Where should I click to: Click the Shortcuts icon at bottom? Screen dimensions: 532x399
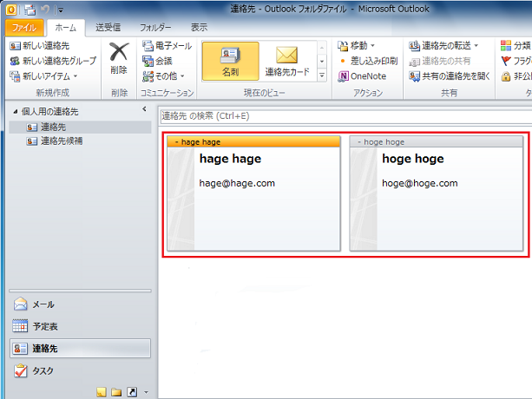tap(132, 392)
